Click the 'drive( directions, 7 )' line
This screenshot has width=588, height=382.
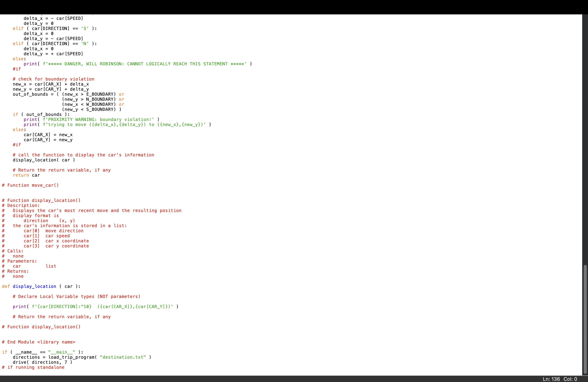43,362
